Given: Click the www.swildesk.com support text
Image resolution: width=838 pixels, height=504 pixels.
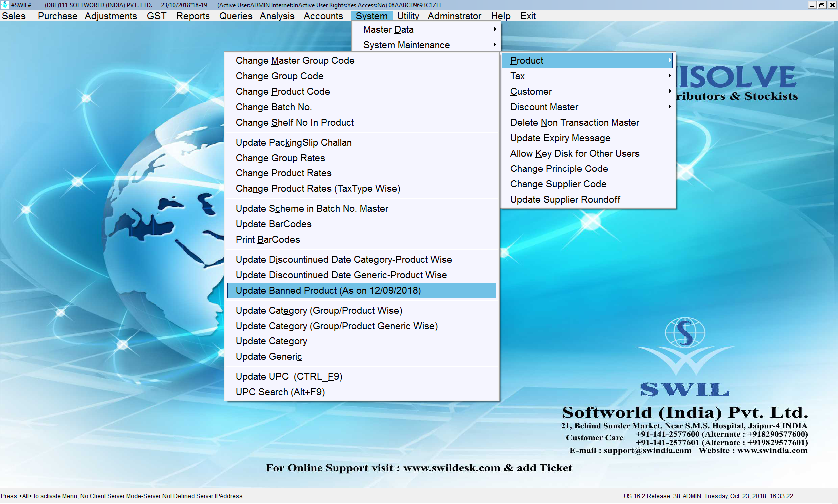Looking at the screenshot, I should [x=451, y=468].
